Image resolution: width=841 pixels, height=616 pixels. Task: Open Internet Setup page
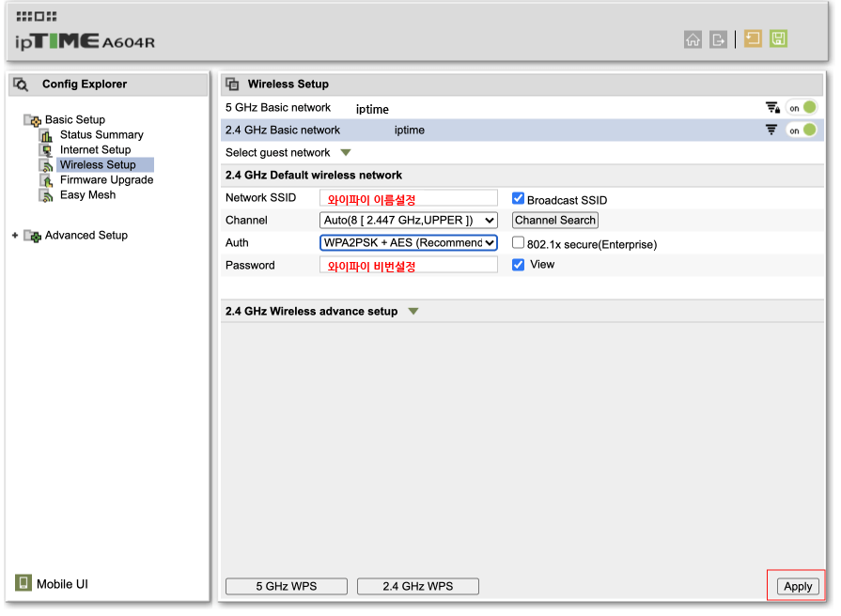(96, 150)
